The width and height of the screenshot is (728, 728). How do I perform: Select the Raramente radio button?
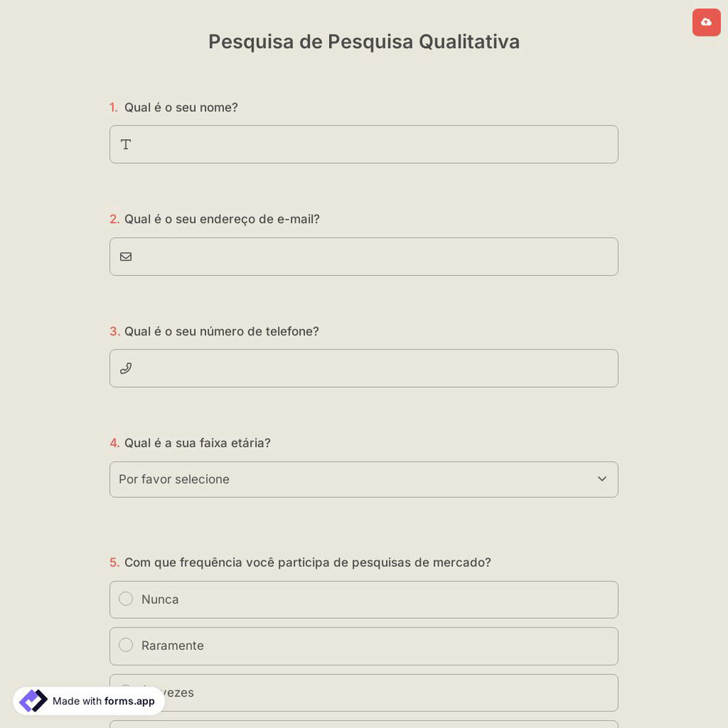125,645
